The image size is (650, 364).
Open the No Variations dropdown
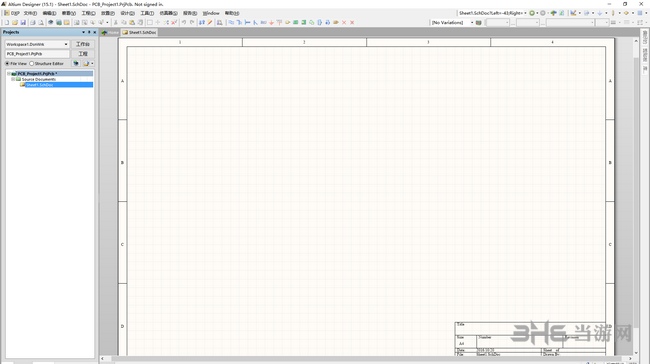click(452, 22)
